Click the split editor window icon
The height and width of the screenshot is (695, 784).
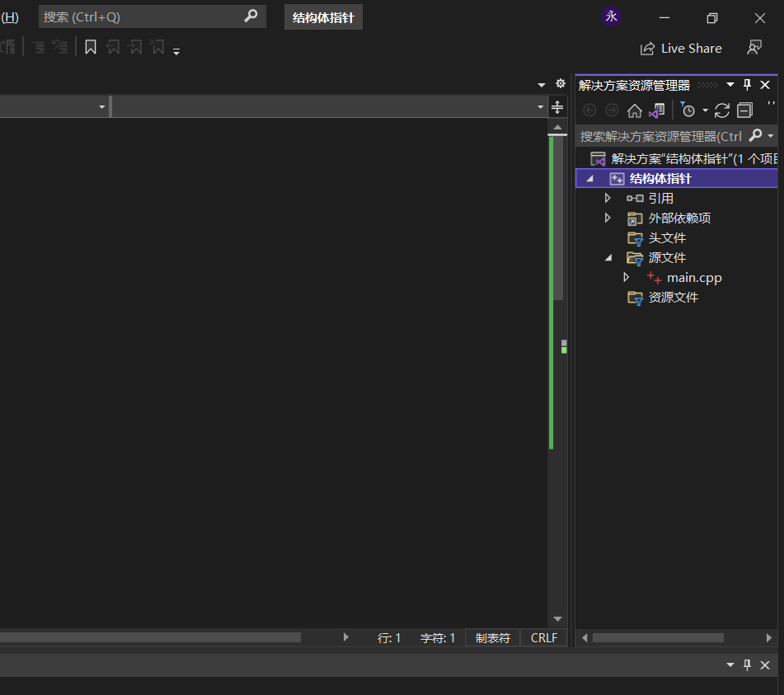(x=557, y=107)
